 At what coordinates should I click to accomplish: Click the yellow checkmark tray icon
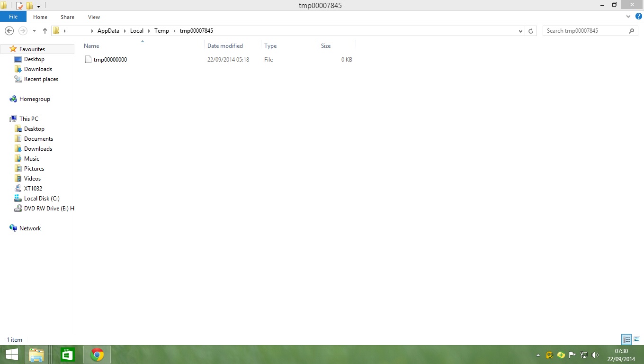pyautogui.click(x=550, y=355)
